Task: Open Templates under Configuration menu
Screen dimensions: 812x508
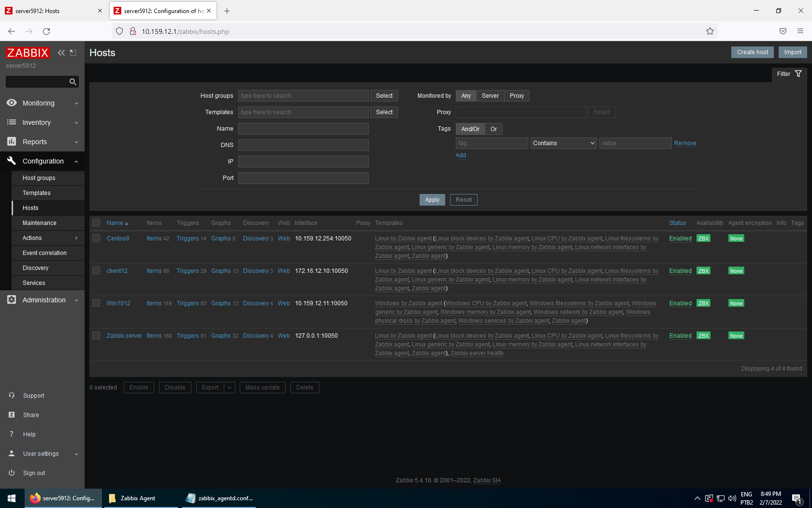Action: click(x=36, y=193)
